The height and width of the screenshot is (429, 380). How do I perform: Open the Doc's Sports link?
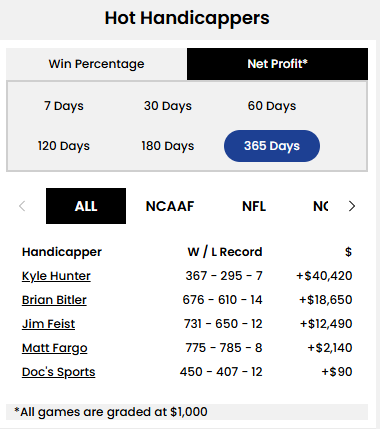(58, 372)
